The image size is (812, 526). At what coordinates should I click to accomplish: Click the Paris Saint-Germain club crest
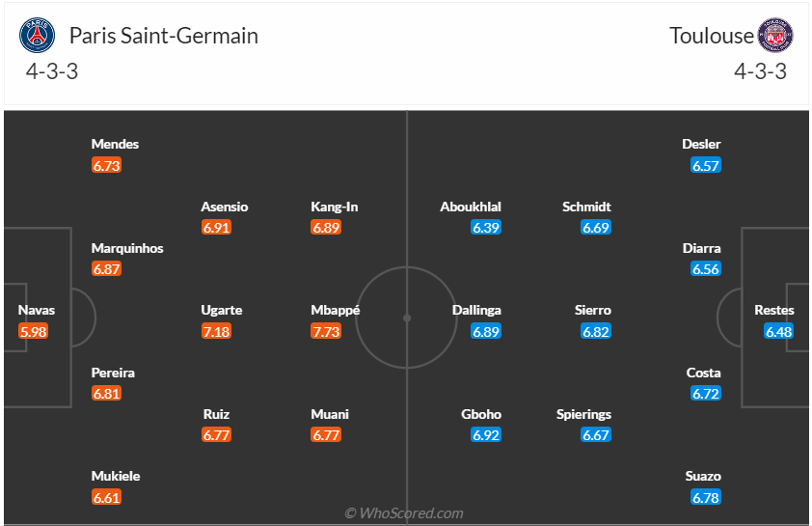coord(39,36)
